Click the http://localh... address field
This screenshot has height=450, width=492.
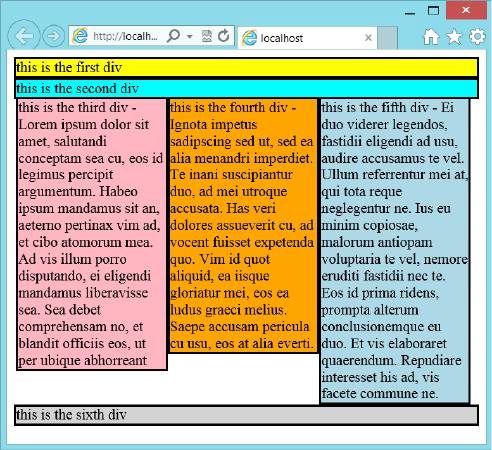[125, 36]
